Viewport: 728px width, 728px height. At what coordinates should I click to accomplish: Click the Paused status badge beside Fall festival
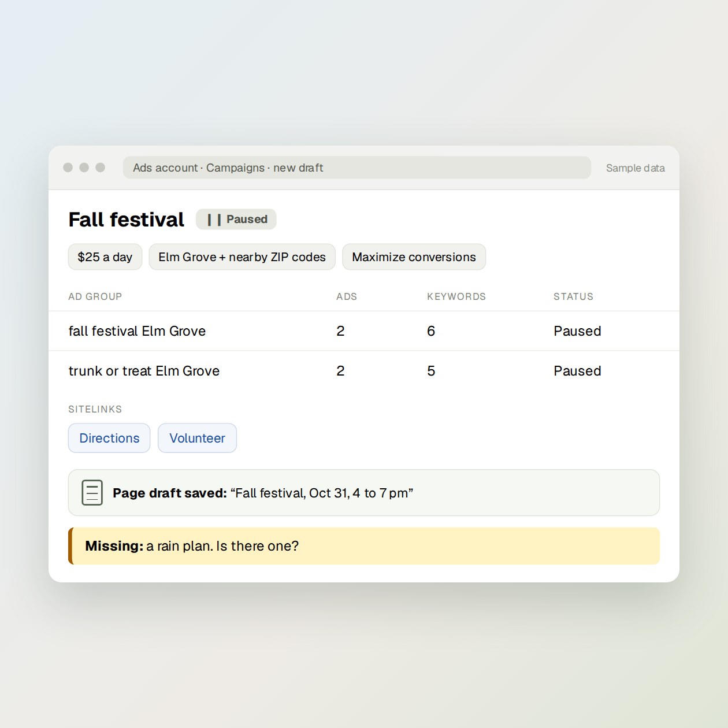[x=236, y=220]
